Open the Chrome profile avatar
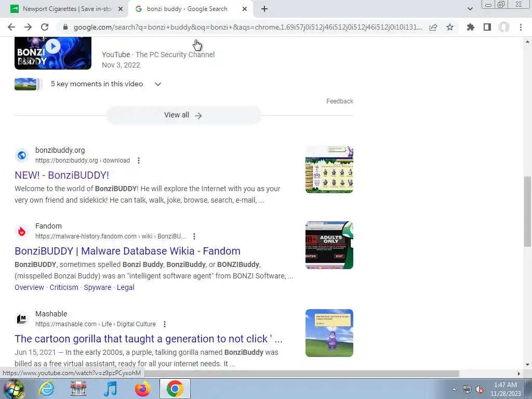Viewport: 532px width, 399px height. [x=504, y=27]
